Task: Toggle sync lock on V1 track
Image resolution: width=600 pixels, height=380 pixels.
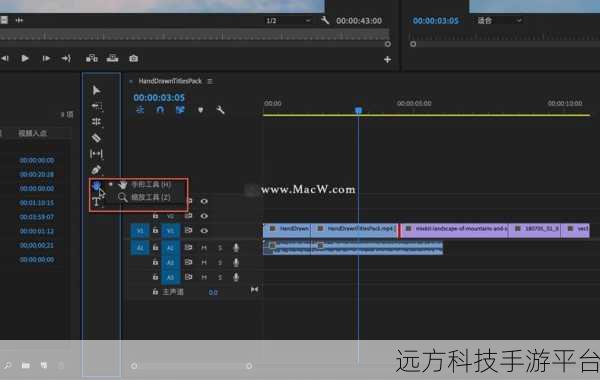Action: point(188,230)
